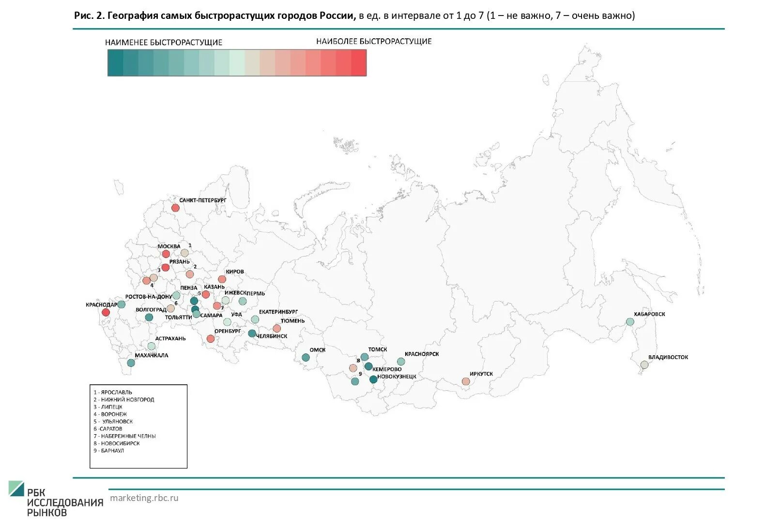Select the Tyumen marker dot
The width and height of the screenshot is (780, 532).
[x=277, y=329]
